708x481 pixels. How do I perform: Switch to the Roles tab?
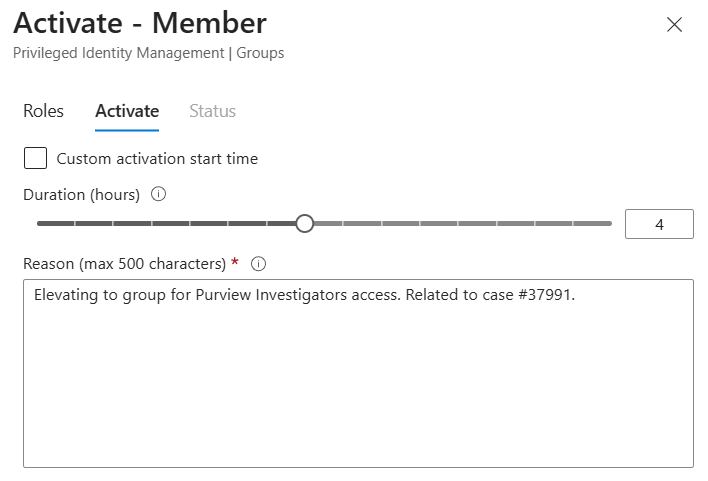(x=43, y=111)
